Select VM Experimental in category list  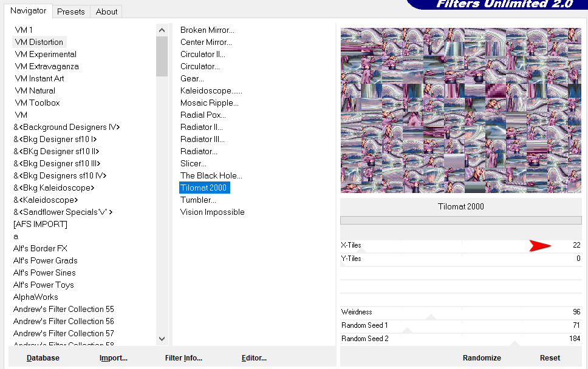[46, 54]
